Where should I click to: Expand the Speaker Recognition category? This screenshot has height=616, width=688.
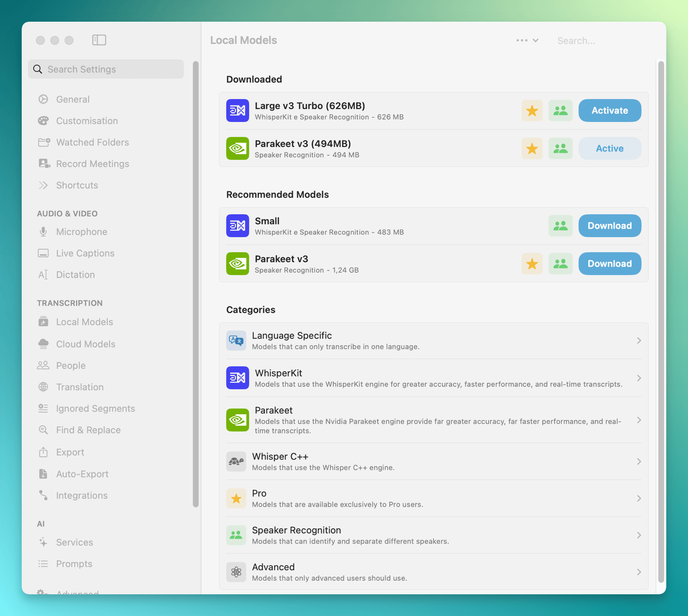[x=434, y=535]
